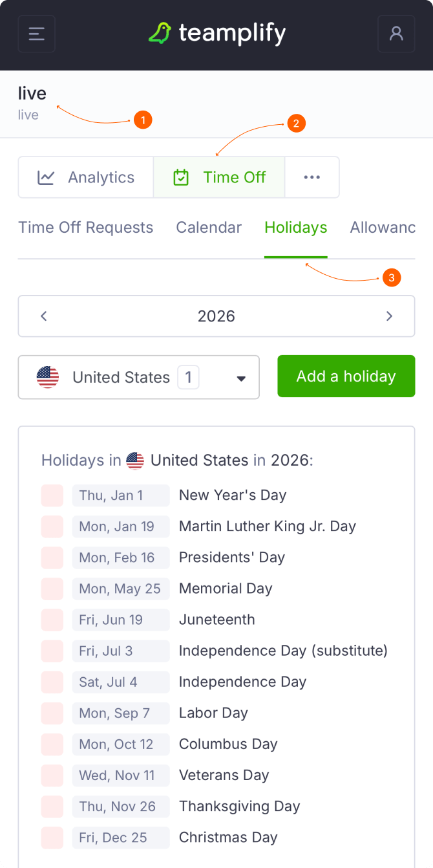Viewport: 433px width, 868px height.
Task: Toggle the Juneteenth holiday box
Action: click(x=52, y=620)
